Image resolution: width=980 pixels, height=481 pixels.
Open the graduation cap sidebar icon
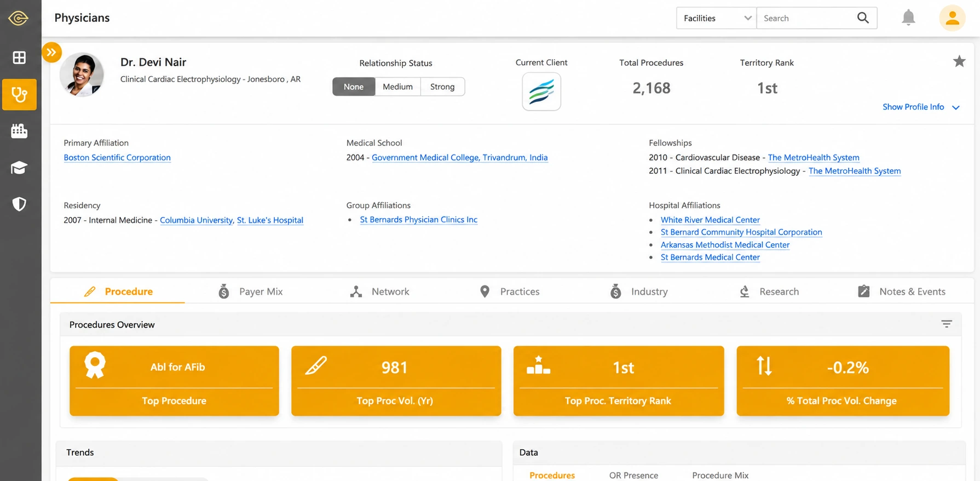[x=19, y=168]
